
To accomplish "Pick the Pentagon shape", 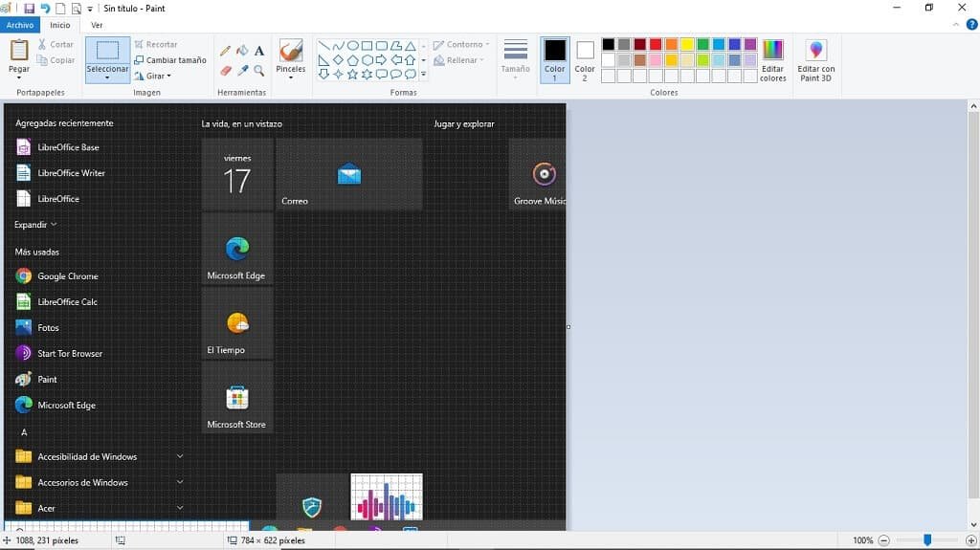I will (x=352, y=60).
